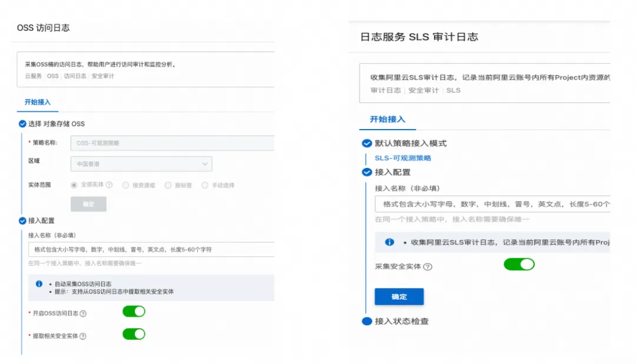The width and height of the screenshot is (636, 364).
Task: Switch to 开始接入 tab in SLS panel
Action: pyautogui.click(x=387, y=120)
